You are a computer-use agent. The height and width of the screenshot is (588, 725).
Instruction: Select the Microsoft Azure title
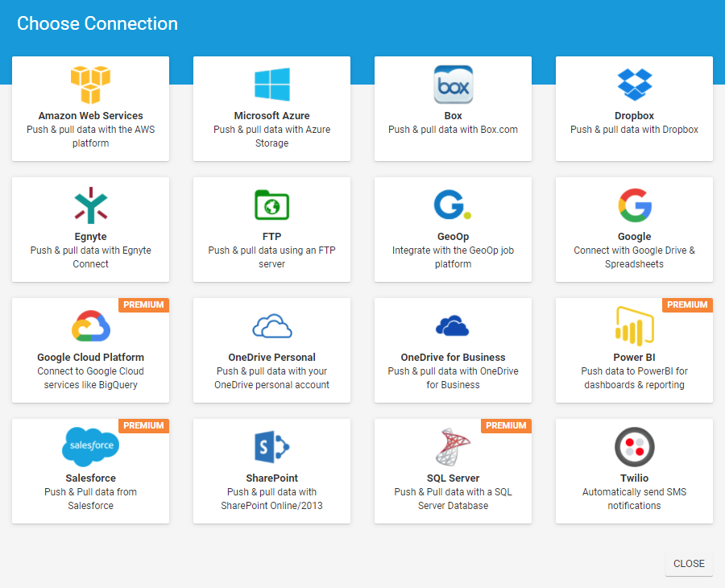coord(272,115)
